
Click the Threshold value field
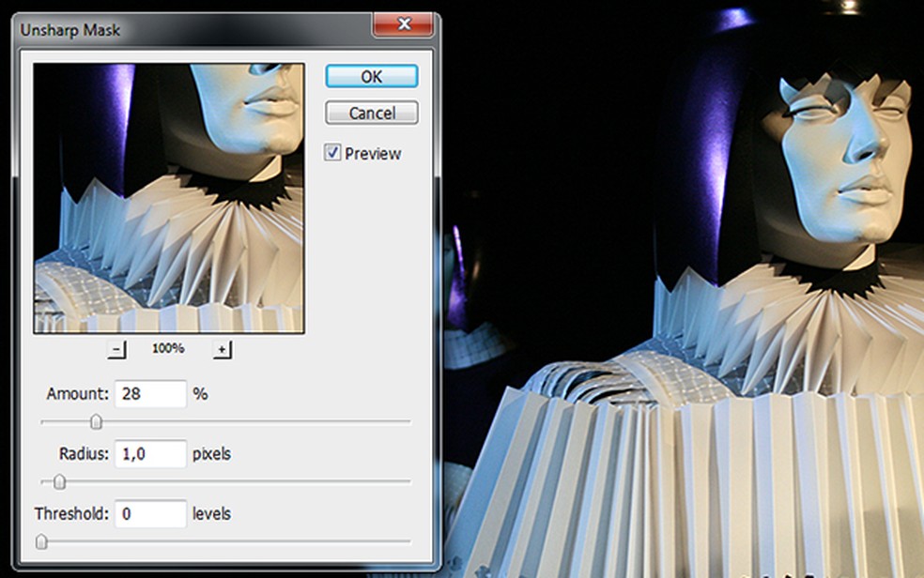(150, 514)
